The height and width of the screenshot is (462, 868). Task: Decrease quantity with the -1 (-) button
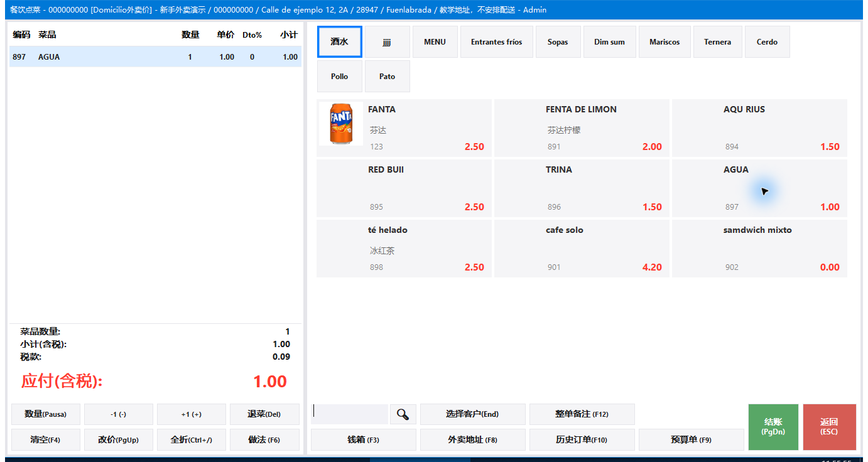[x=119, y=414]
